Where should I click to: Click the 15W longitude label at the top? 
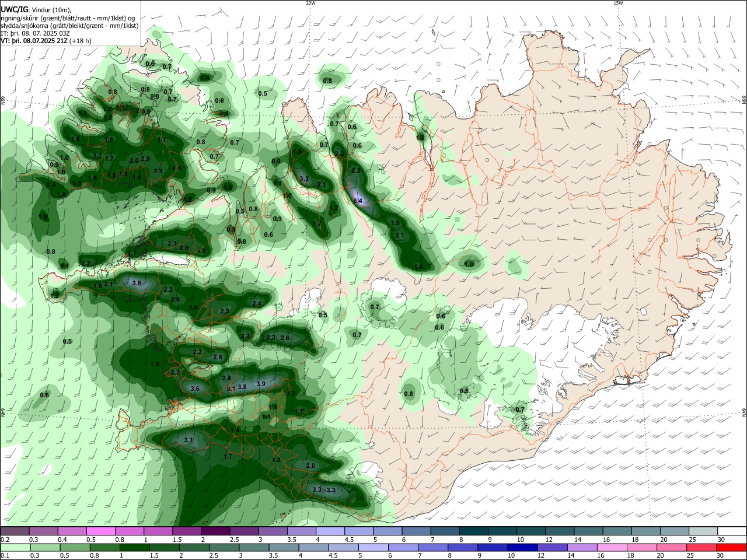pos(618,3)
